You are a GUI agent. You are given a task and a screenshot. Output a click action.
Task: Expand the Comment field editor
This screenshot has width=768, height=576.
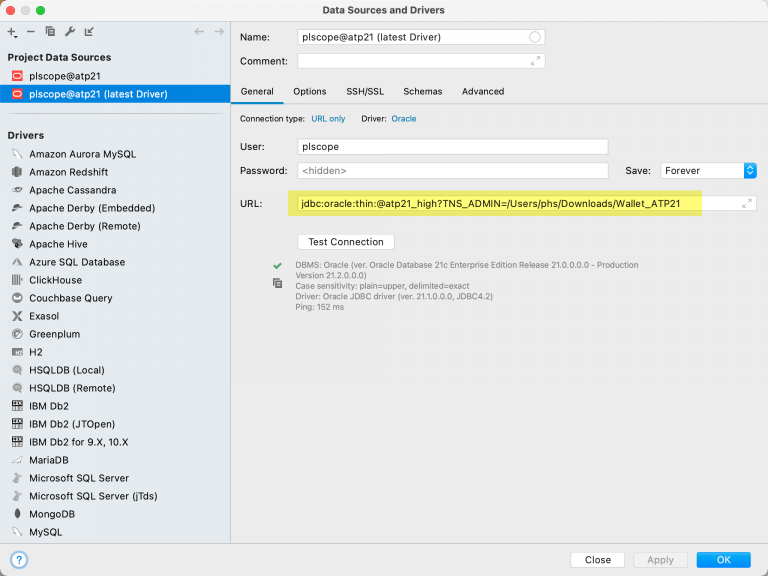pyautogui.click(x=535, y=61)
